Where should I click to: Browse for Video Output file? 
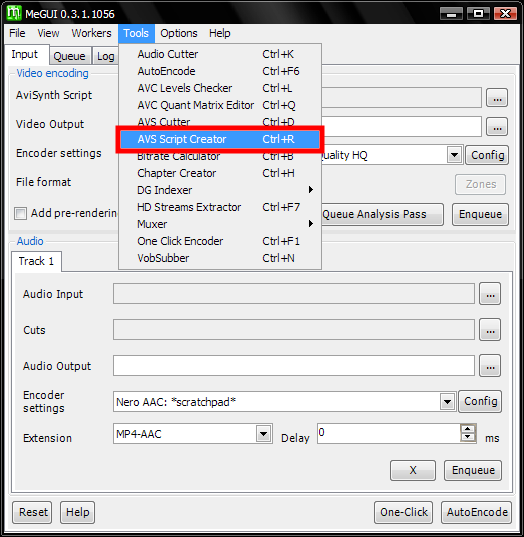497,127
